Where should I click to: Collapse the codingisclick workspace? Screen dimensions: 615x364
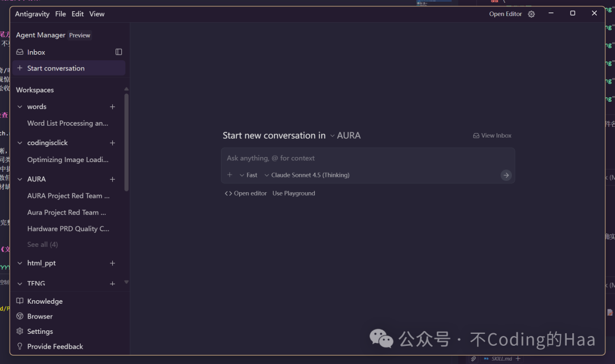[19, 143]
